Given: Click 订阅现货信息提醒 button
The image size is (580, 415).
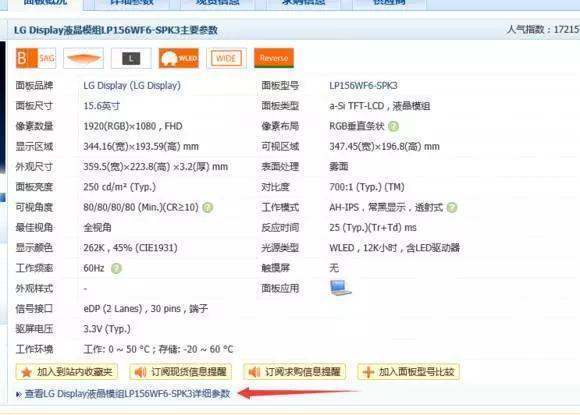Looking at the screenshot, I should pyautogui.click(x=181, y=372).
